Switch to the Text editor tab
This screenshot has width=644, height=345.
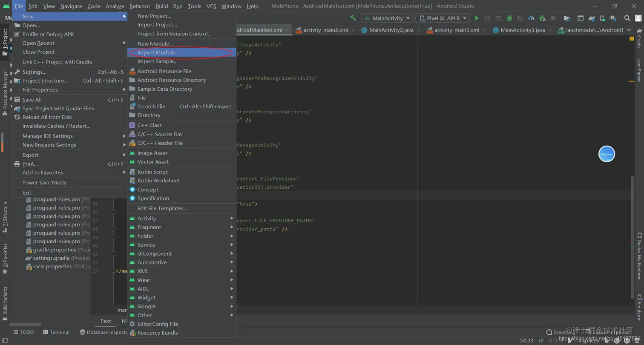[106, 321]
